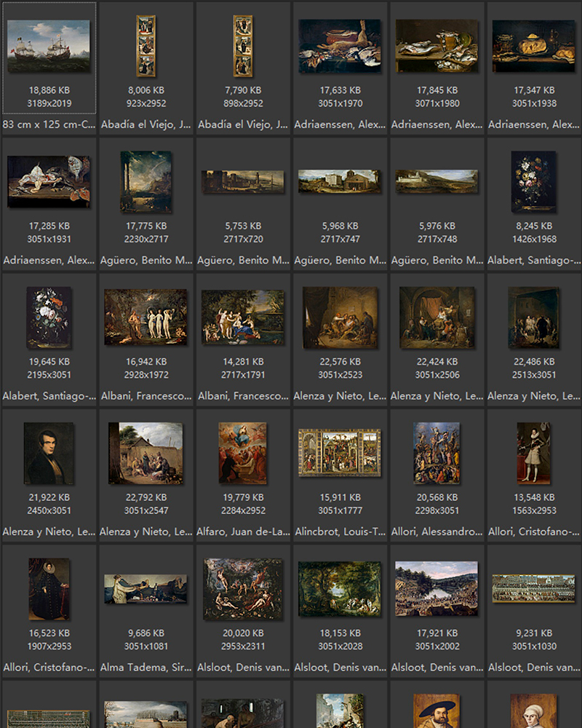This screenshot has width=582, height=728.
Task: Click the Agüero painting with 2230x2717 dimensions
Action: click(x=145, y=182)
